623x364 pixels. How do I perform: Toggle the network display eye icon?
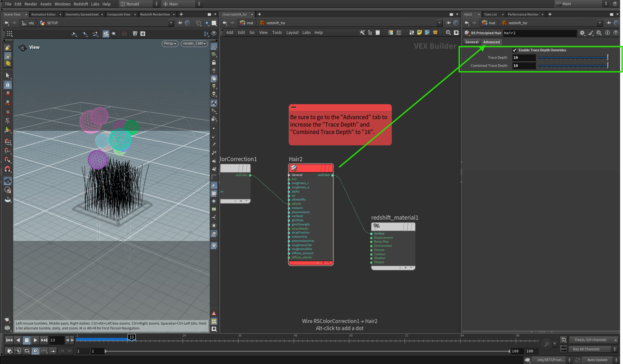[456, 33]
